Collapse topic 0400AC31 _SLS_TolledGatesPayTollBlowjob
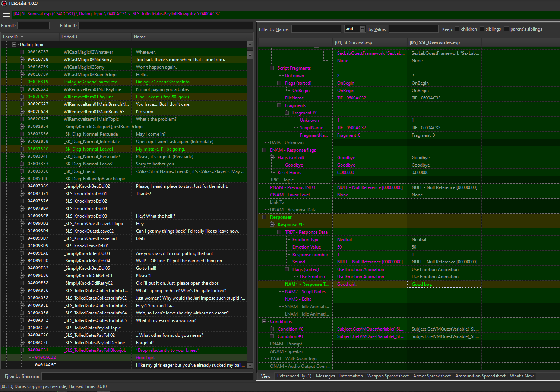560x392 pixels. pyautogui.click(x=22, y=350)
